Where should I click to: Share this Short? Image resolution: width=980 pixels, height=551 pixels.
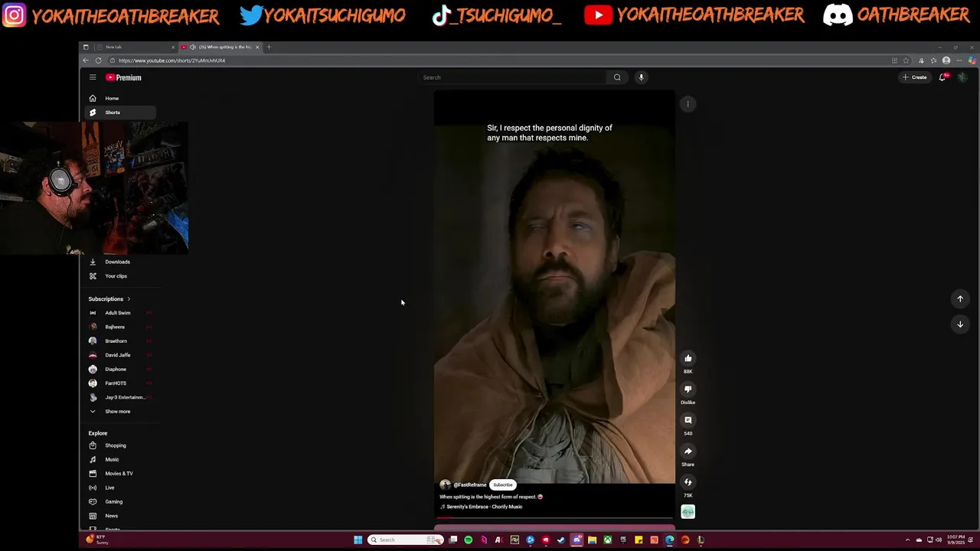point(688,452)
